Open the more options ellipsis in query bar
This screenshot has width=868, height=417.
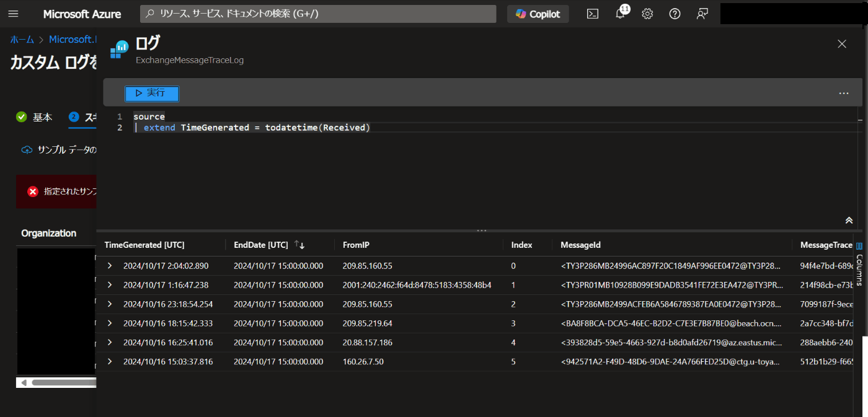coord(844,94)
